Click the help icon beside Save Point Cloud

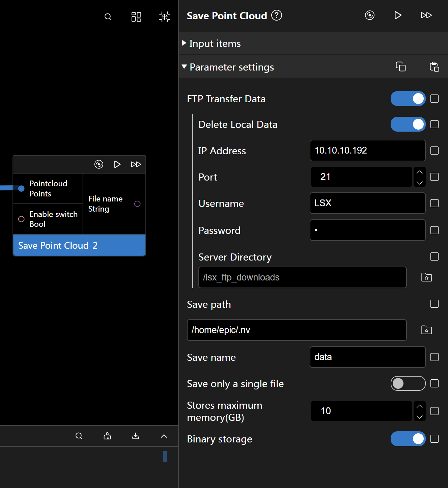coord(277,16)
